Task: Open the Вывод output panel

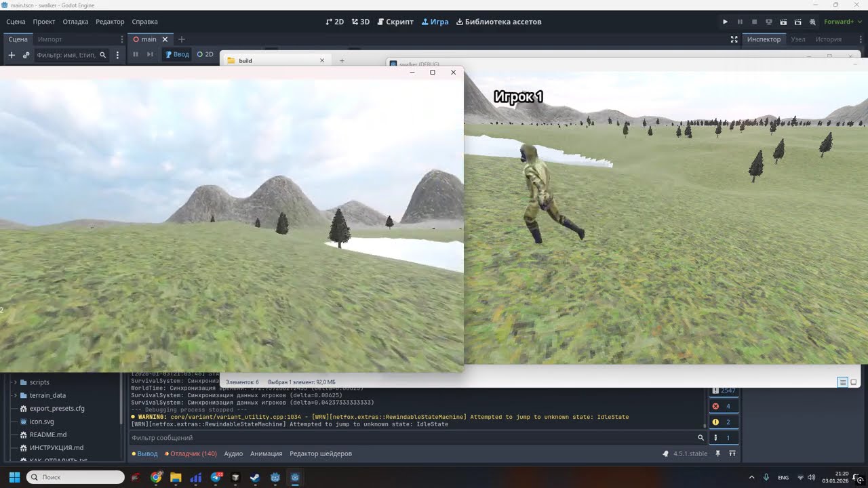Action: click(144, 453)
